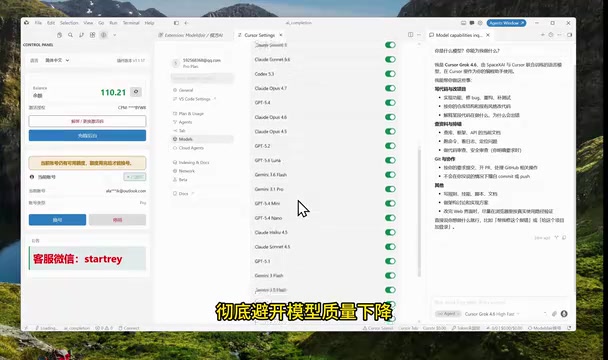Toggle the Gemini 3 Flash model switch
The image size is (608, 360).
390,275
